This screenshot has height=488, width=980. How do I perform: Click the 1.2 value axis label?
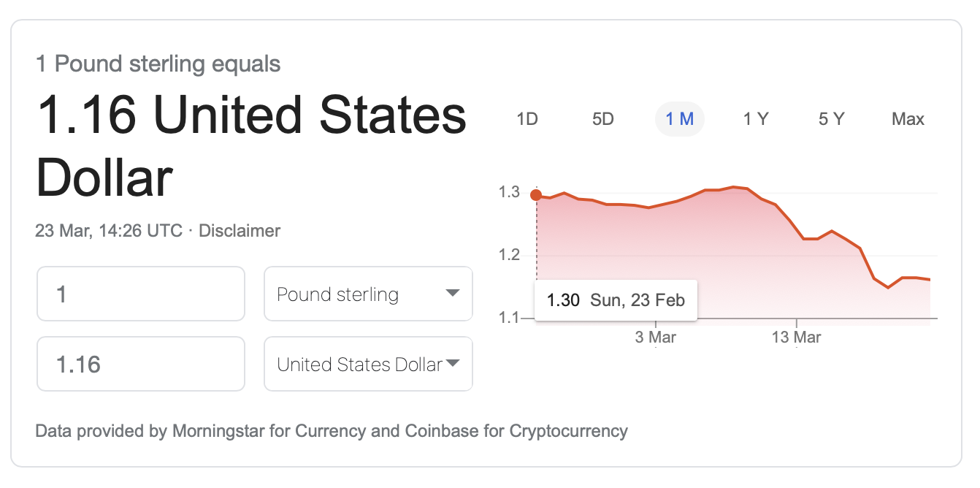(509, 255)
